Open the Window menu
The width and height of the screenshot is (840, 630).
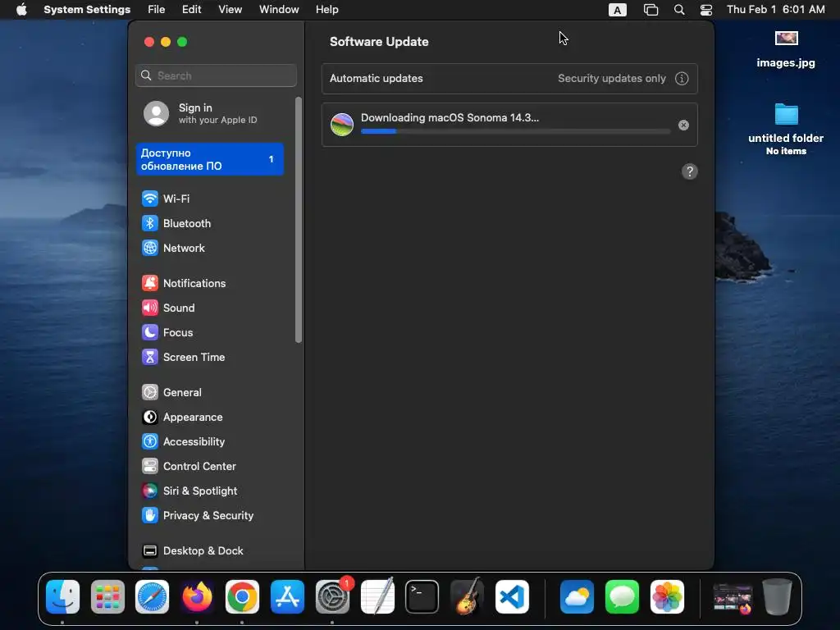[279, 10]
